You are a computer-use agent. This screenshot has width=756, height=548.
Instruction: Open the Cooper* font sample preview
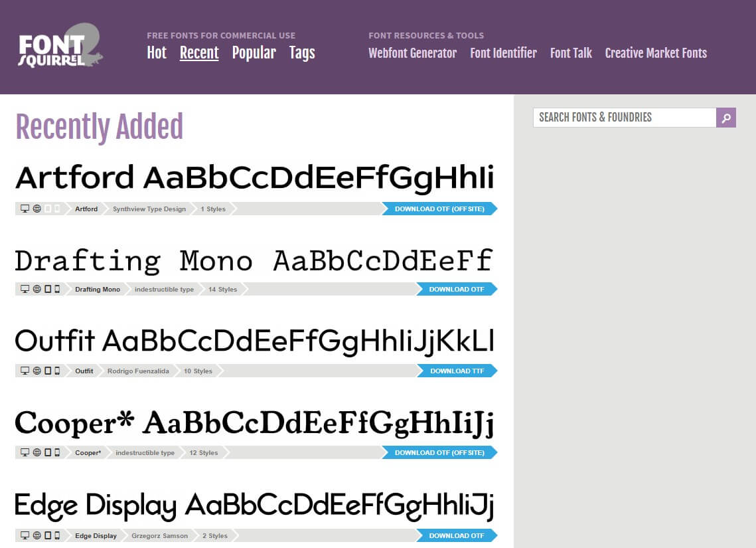pos(255,424)
